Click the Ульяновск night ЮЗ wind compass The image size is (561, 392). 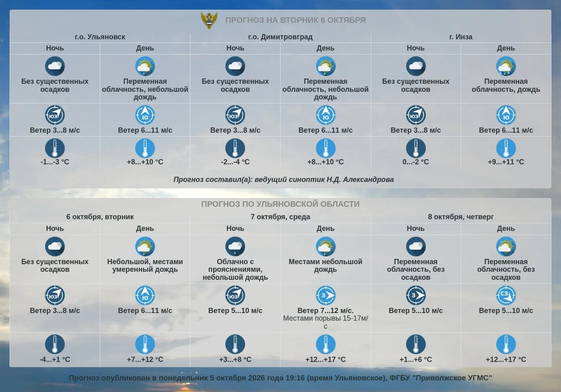tap(55, 115)
